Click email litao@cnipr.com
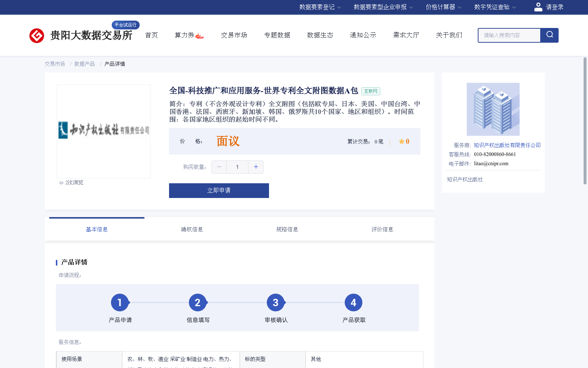The image size is (588, 368). [x=491, y=164]
